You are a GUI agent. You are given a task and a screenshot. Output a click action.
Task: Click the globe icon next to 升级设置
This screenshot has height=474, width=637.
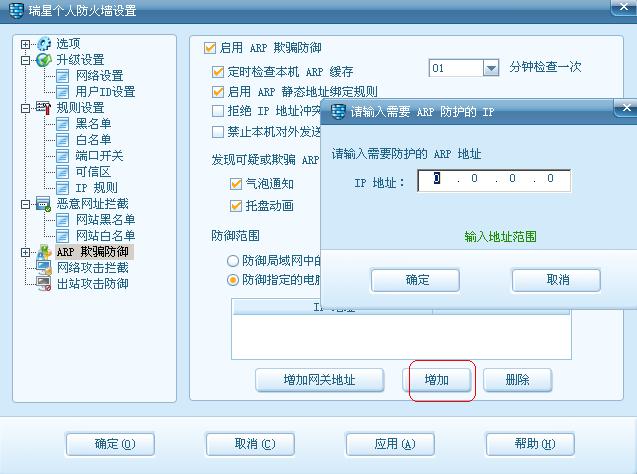[44, 60]
